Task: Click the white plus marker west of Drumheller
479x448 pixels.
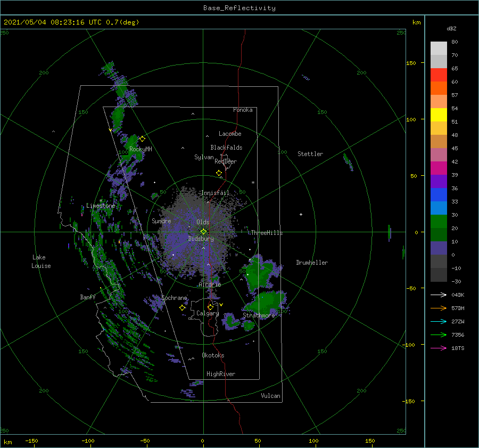Action: point(301,214)
